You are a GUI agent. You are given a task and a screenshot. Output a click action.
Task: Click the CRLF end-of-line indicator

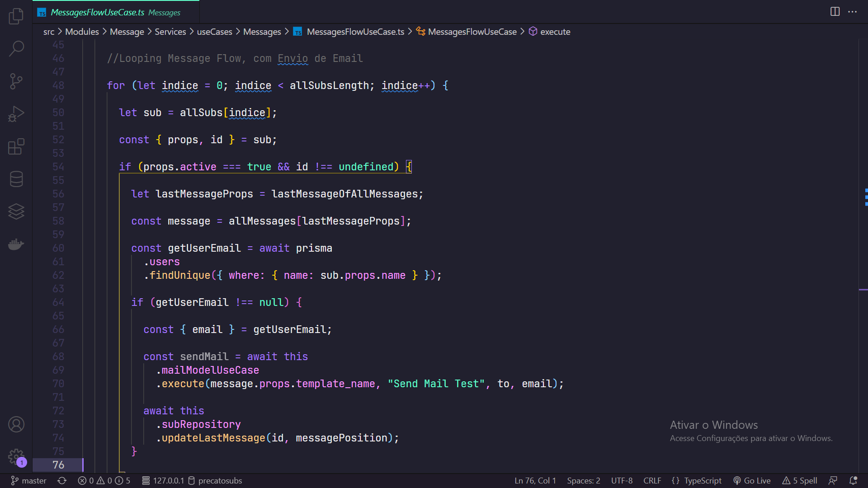pyautogui.click(x=652, y=481)
